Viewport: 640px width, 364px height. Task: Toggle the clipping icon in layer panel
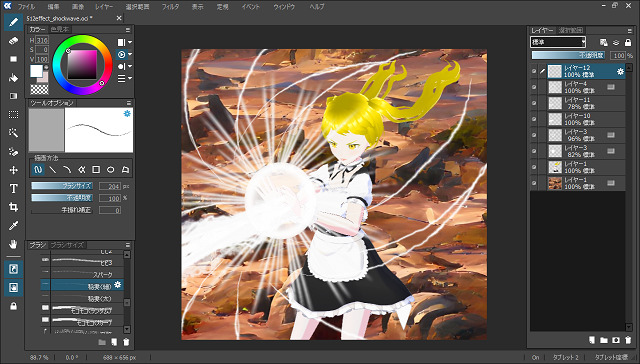[x=616, y=42]
